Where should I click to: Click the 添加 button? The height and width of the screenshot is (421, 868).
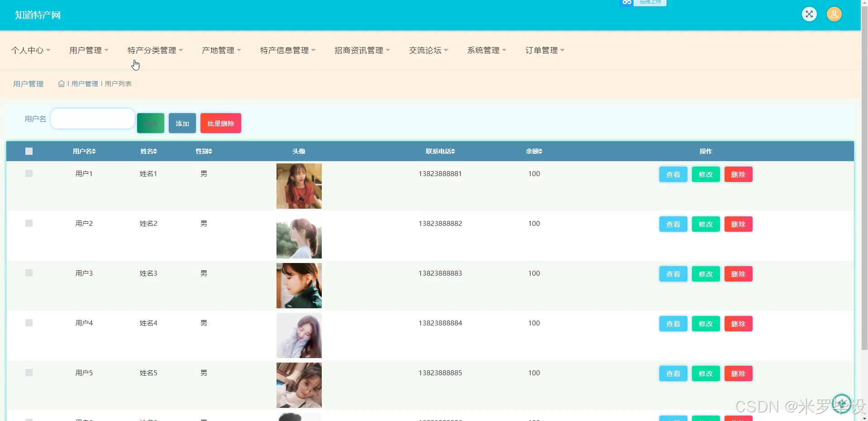point(182,123)
